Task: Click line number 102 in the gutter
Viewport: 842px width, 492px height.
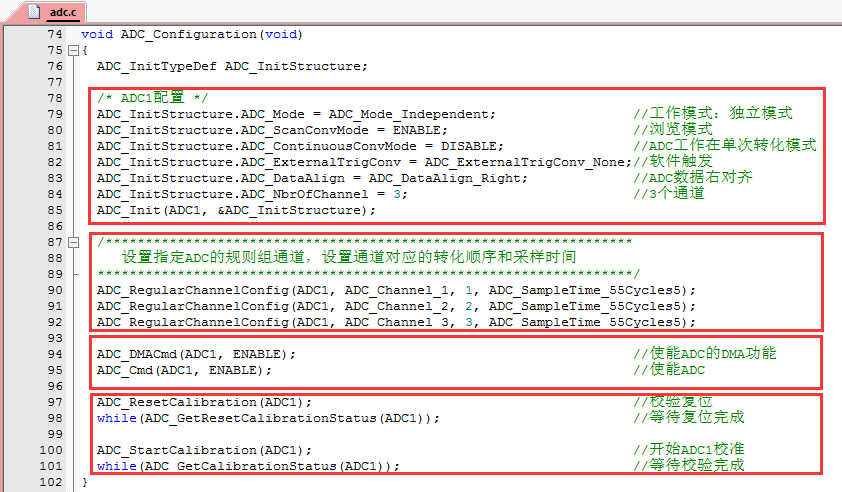Action: (x=51, y=482)
